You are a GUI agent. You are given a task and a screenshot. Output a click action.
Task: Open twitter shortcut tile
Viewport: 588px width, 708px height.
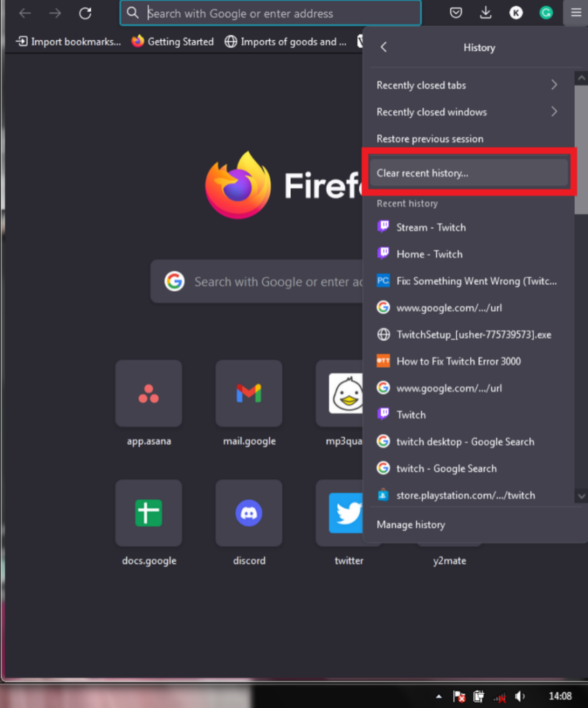pyautogui.click(x=339, y=513)
